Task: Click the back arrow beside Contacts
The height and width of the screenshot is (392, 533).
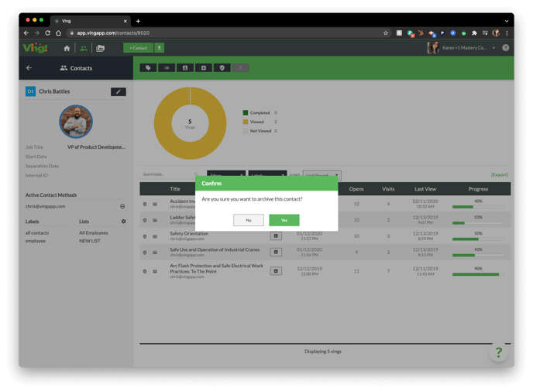Action: [x=29, y=68]
